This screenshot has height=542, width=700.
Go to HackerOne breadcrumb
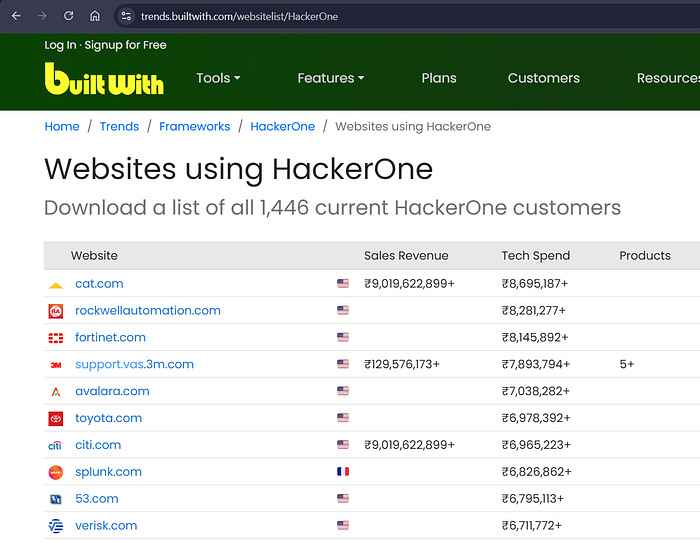tap(283, 126)
